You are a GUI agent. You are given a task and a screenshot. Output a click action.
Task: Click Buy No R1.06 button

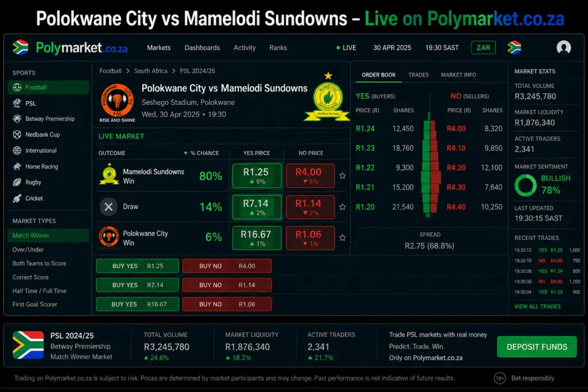click(x=227, y=304)
